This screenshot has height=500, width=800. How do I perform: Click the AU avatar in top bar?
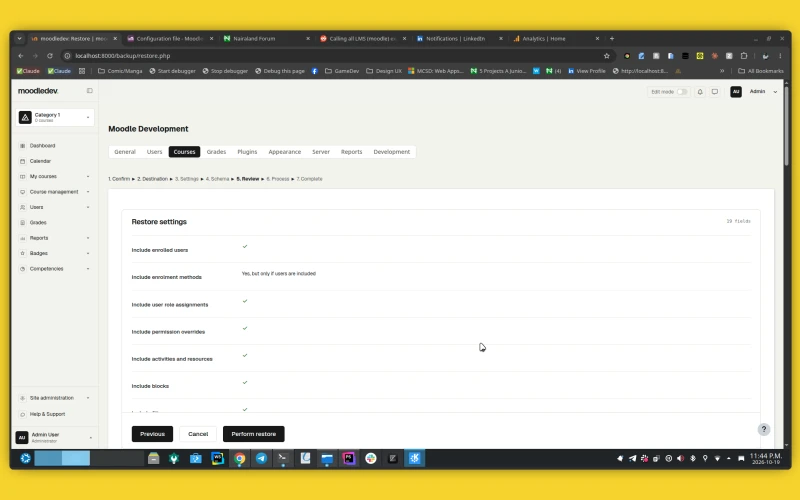736,92
